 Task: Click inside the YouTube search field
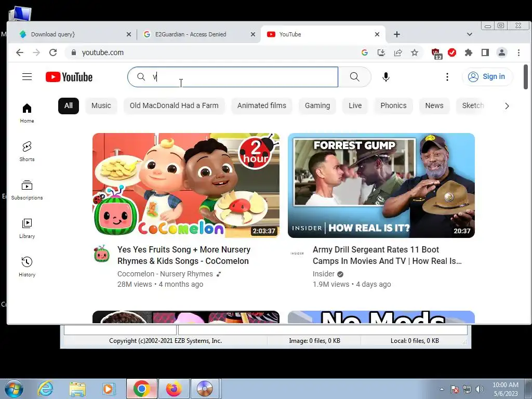[x=233, y=77]
